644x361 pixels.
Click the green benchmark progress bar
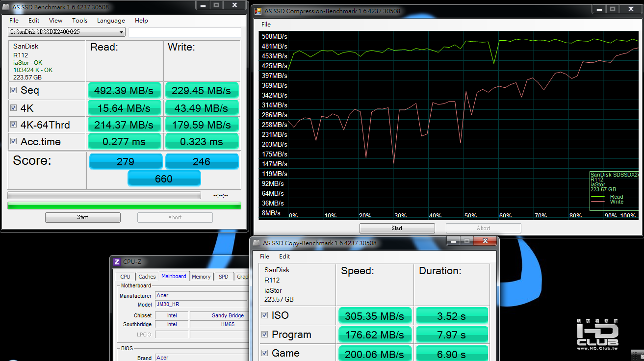(124, 206)
